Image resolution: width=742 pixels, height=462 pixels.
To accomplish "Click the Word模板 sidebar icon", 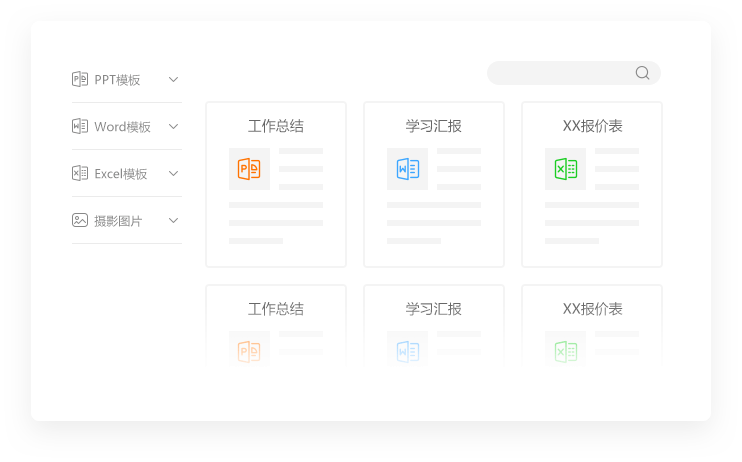I will tap(80, 126).
